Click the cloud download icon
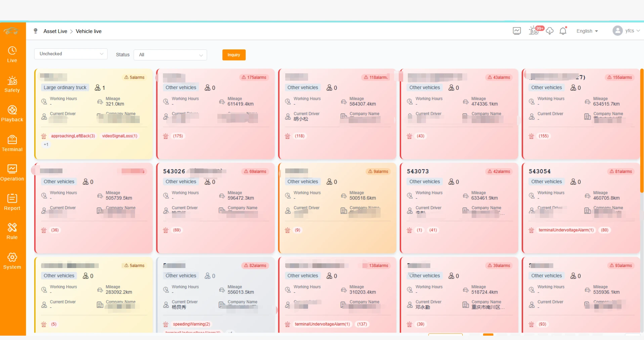Viewport: 644px width, 340px height. coord(550,31)
